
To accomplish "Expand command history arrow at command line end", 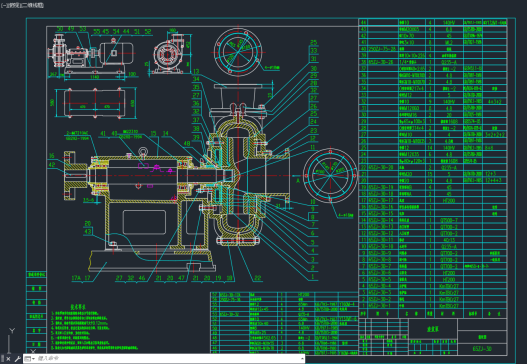I will 302,359.
